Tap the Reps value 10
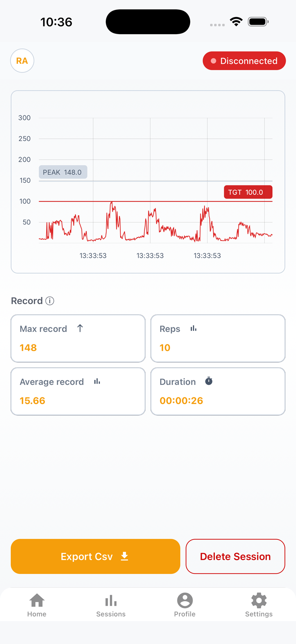 (165, 348)
